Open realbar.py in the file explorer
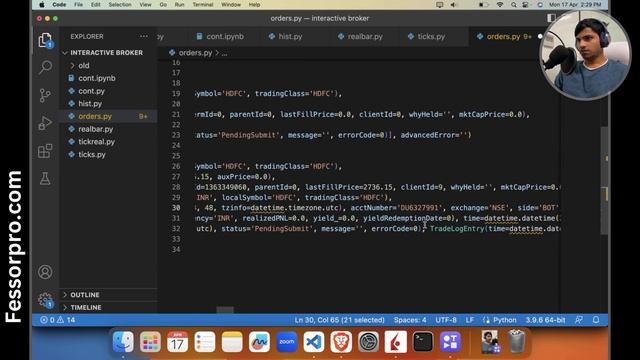640x360 pixels. [109, 129]
